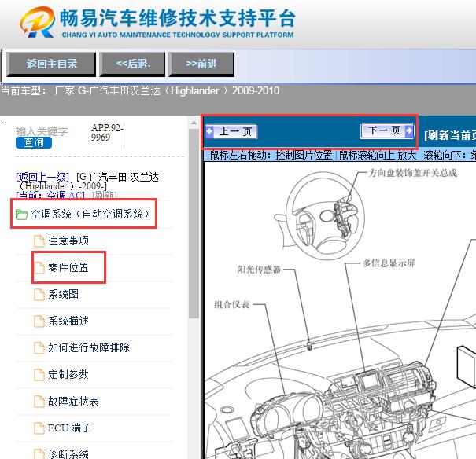The image size is (476, 459).
Task: Click the left arrow icon on 上一页
Action: [209, 131]
